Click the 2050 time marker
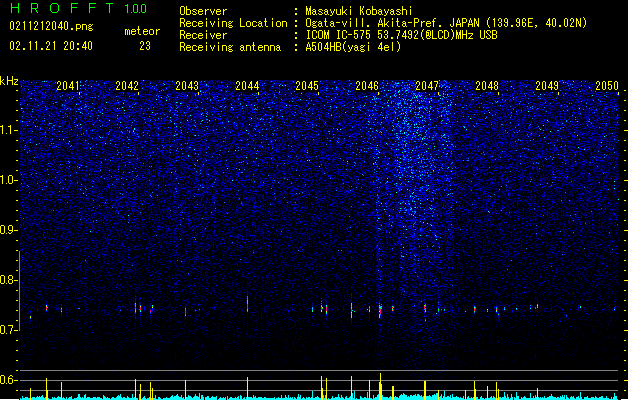Screen dimensions: 629x400 (607, 86)
